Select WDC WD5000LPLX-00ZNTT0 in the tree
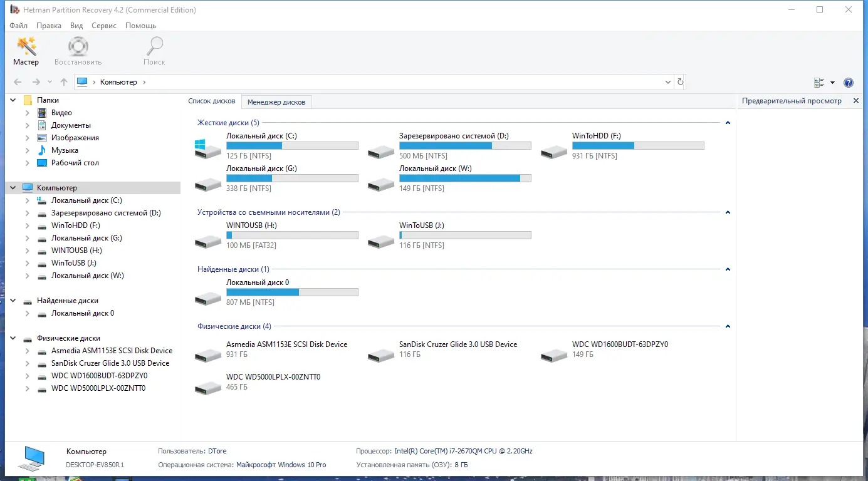This screenshot has width=868, height=481. click(98, 388)
